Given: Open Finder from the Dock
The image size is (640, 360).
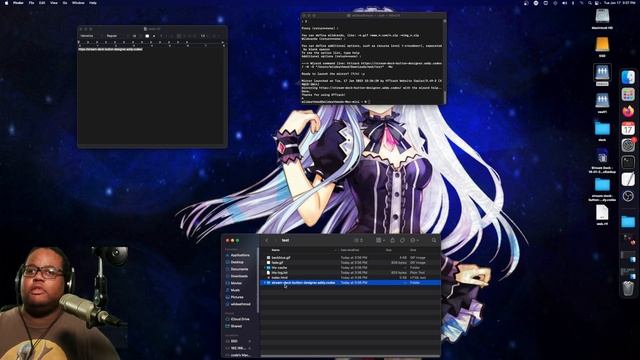Looking at the screenshot, I should click(628, 77).
